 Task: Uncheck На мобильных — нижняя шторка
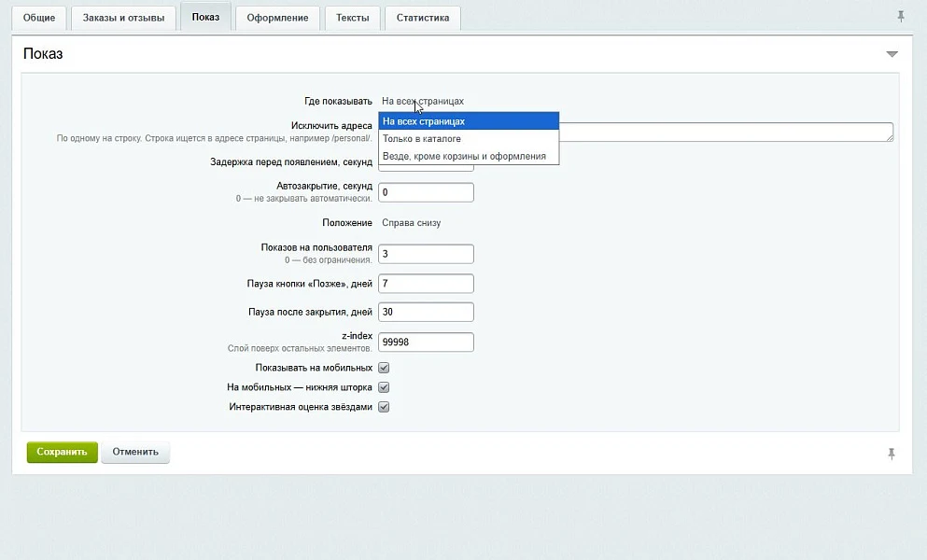[384, 387]
